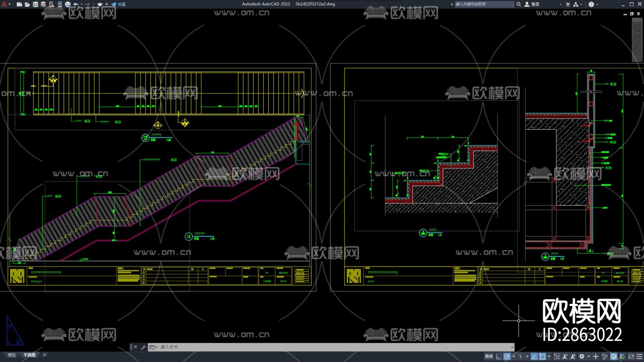This screenshot has height=362, width=644.
Task: Click the workspace icon in Quick Access toolbar
Action: 100,4
